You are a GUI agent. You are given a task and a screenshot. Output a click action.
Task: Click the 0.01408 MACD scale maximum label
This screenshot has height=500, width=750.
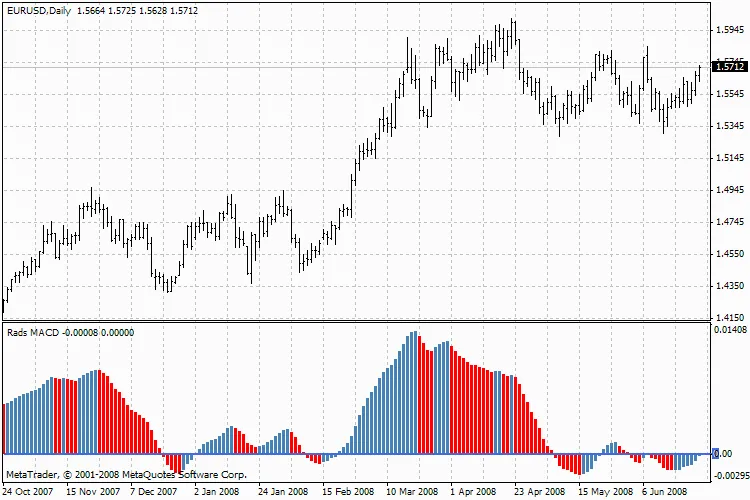733,329
